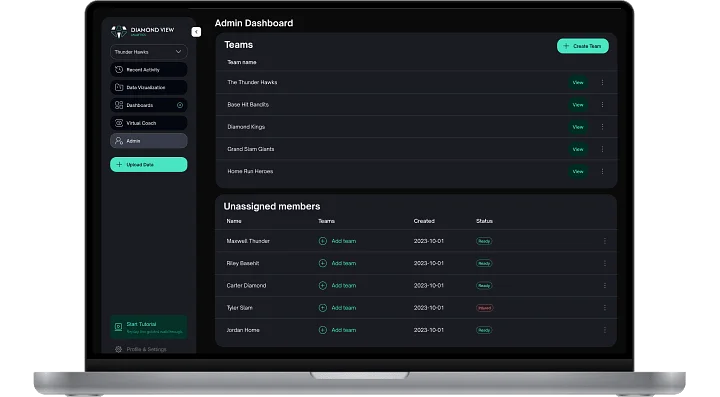The height and width of the screenshot is (397, 720).
Task: Click Add team link for Carter Diamond
Action: click(343, 285)
